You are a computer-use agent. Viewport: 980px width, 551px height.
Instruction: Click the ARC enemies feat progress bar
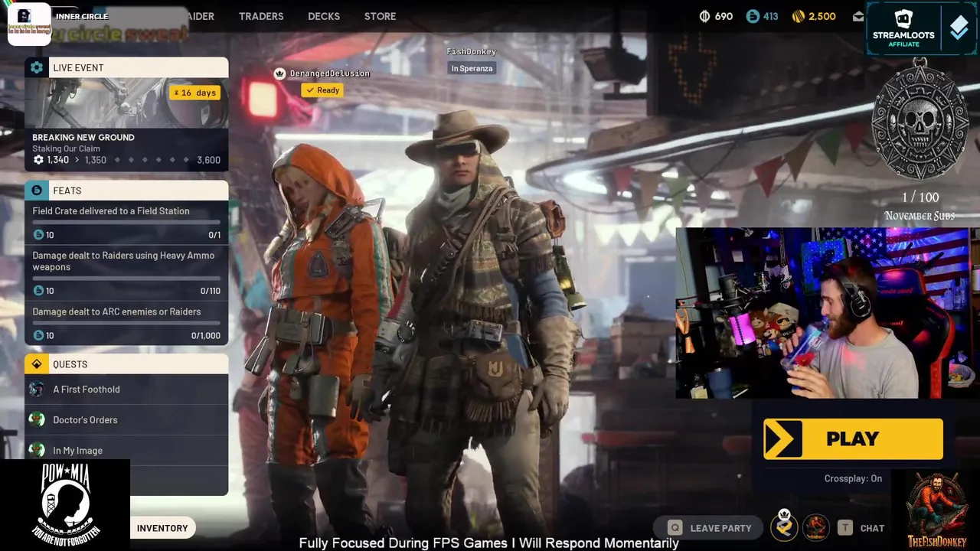pyautogui.click(x=126, y=323)
